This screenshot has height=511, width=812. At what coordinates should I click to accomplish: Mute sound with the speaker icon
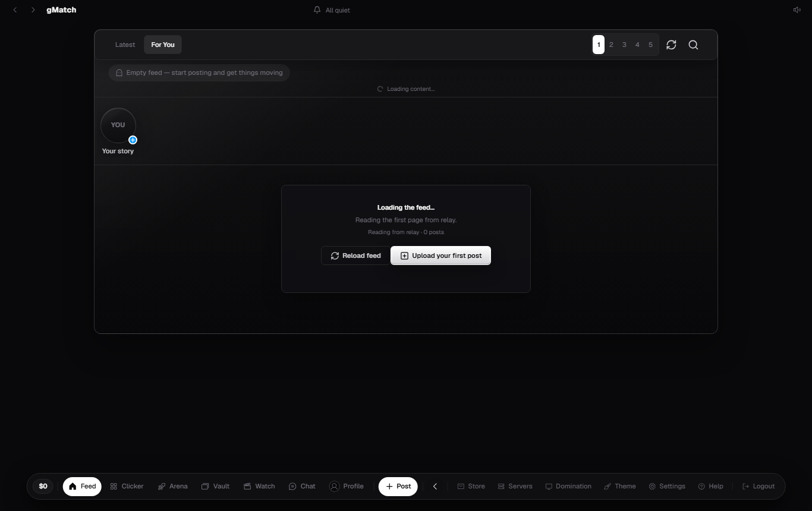point(797,10)
